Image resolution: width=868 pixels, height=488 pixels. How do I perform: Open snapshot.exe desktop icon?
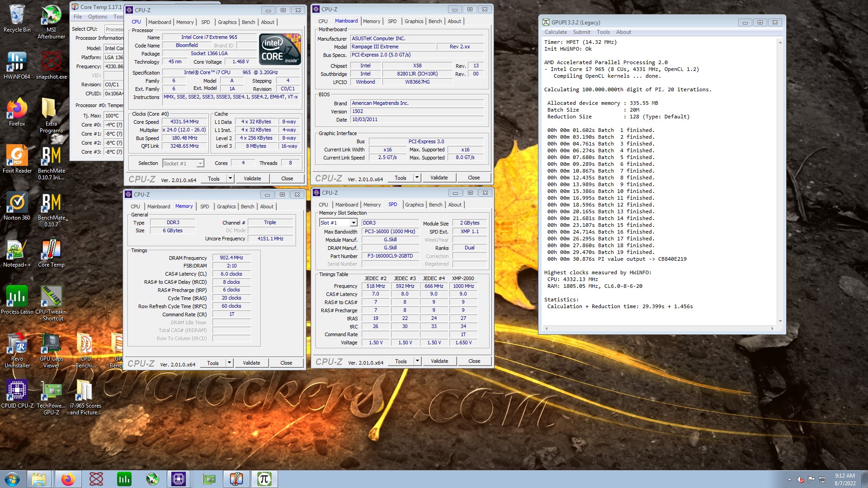51,66
